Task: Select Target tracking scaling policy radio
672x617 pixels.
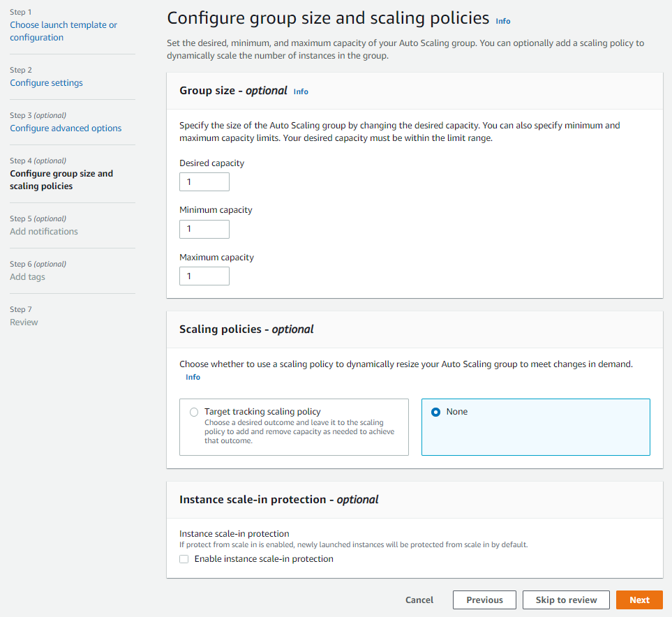Action: [194, 412]
